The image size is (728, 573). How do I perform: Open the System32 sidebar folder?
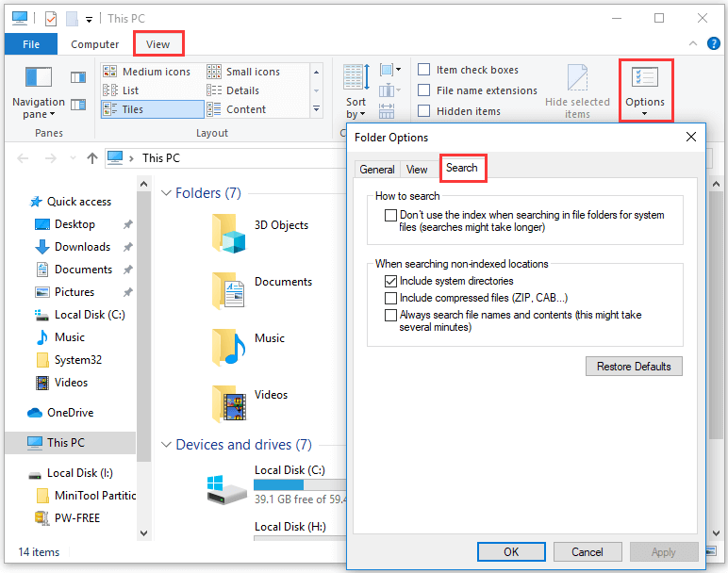click(69, 360)
